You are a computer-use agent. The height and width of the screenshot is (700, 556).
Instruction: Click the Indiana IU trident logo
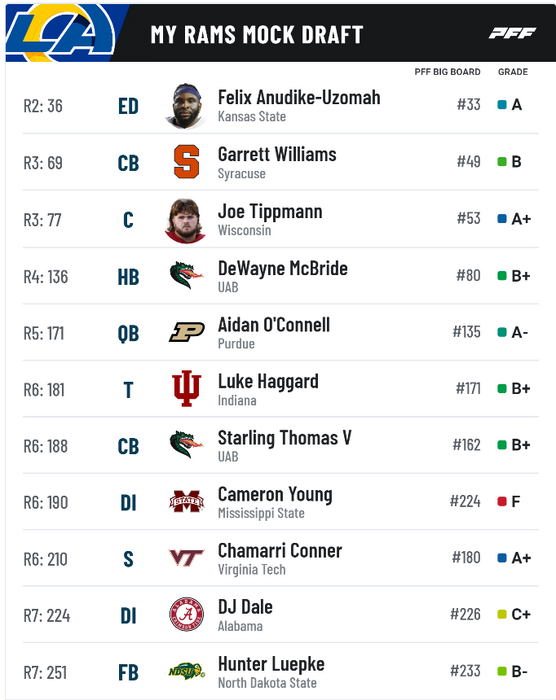tap(186, 388)
